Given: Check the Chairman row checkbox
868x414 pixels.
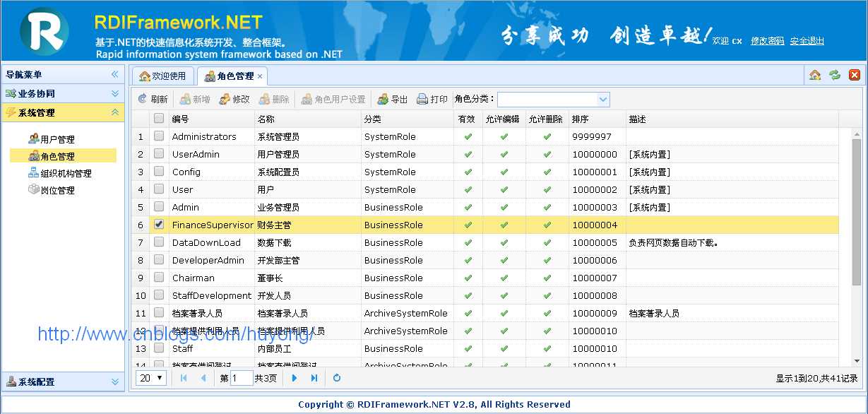Looking at the screenshot, I should pos(159,278).
